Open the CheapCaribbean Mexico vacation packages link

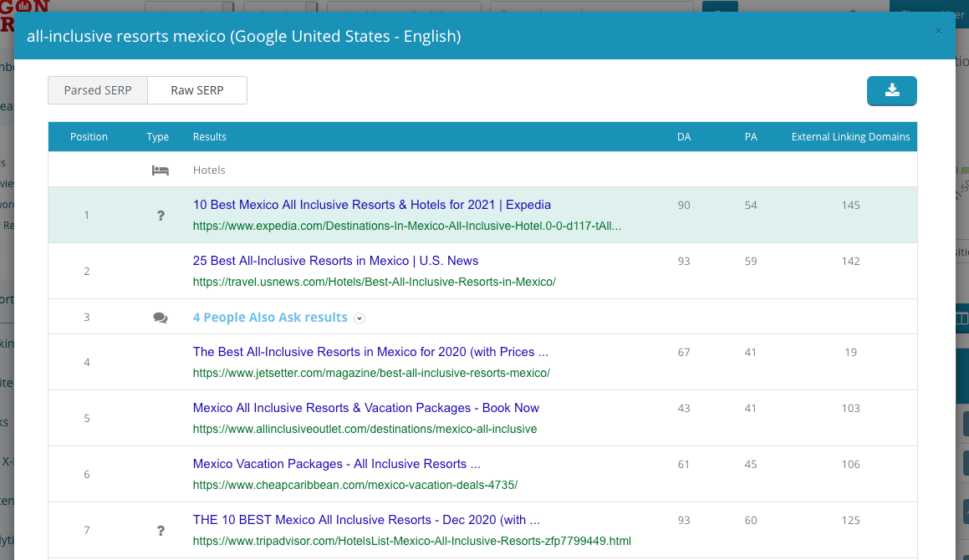click(336, 464)
